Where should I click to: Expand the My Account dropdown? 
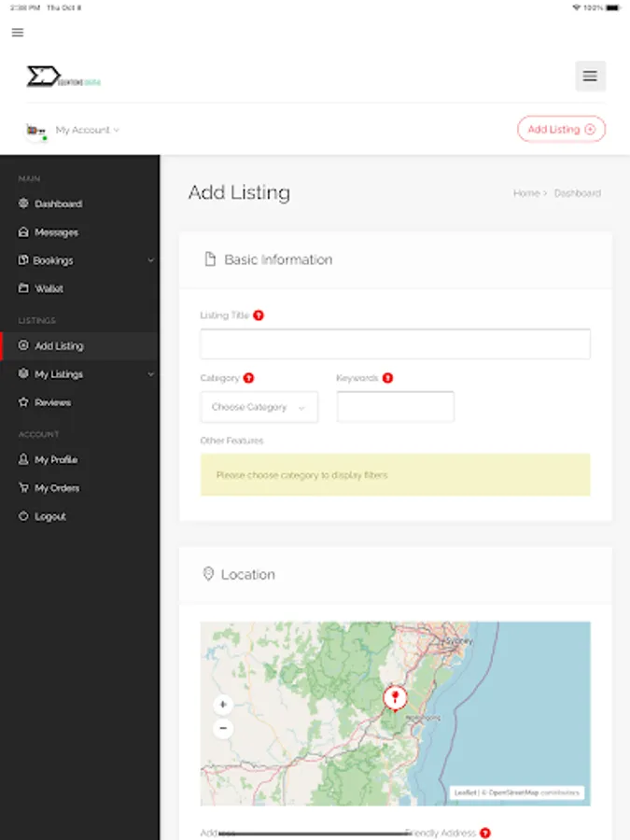pos(88,130)
